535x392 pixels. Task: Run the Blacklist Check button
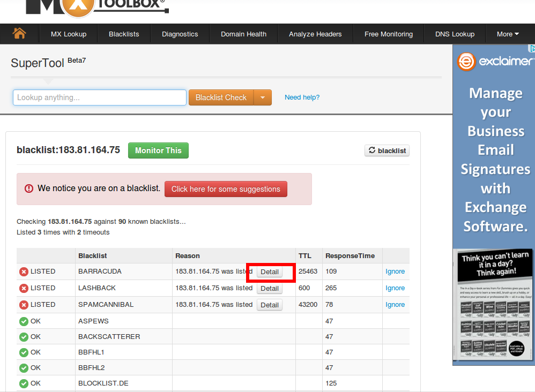point(221,97)
